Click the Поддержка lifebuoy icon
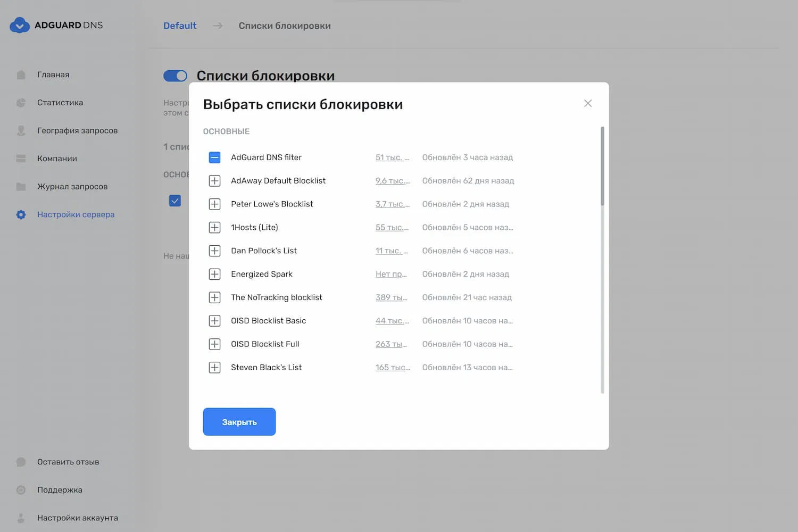The image size is (798, 532). tap(21, 490)
